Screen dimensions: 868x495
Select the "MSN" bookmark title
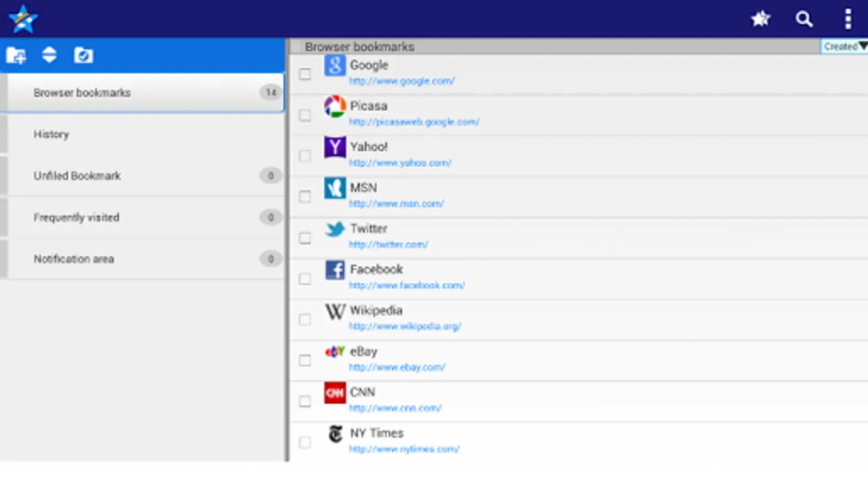point(364,188)
